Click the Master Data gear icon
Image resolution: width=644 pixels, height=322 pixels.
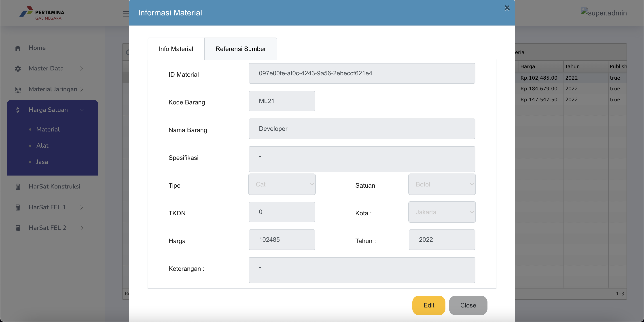(18, 68)
